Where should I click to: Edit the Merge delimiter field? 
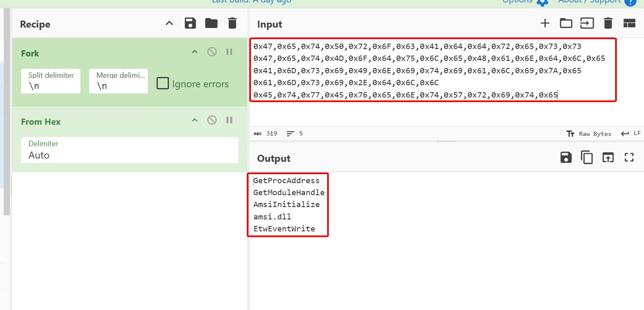tap(118, 81)
